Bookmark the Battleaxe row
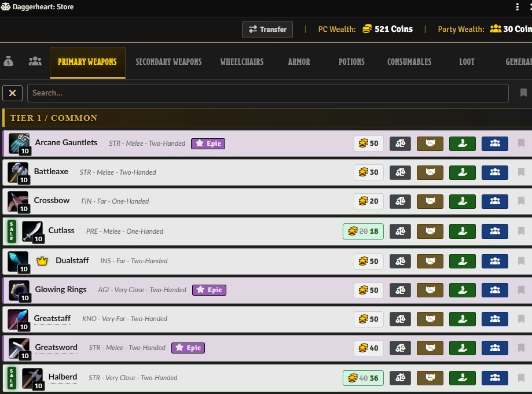 [521, 172]
